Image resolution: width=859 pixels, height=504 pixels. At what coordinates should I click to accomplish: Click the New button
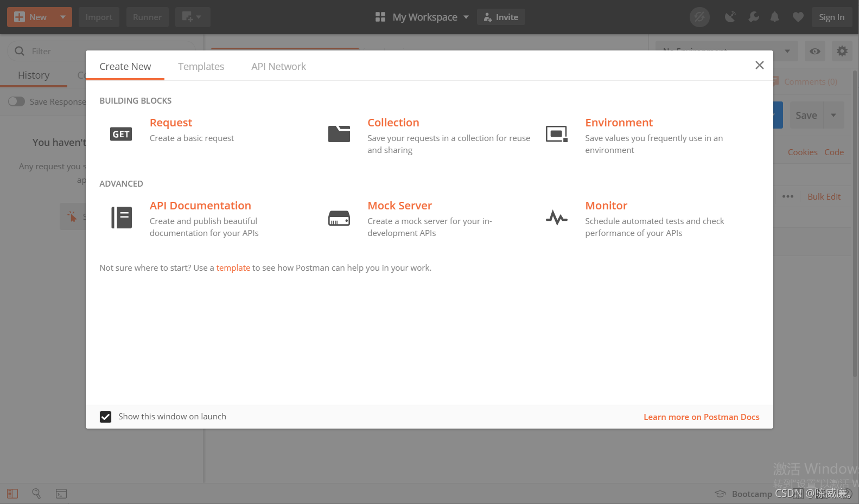(x=31, y=17)
